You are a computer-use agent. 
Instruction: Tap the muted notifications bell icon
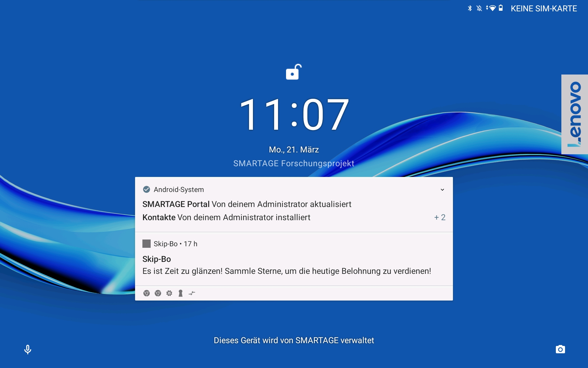click(479, 8)
